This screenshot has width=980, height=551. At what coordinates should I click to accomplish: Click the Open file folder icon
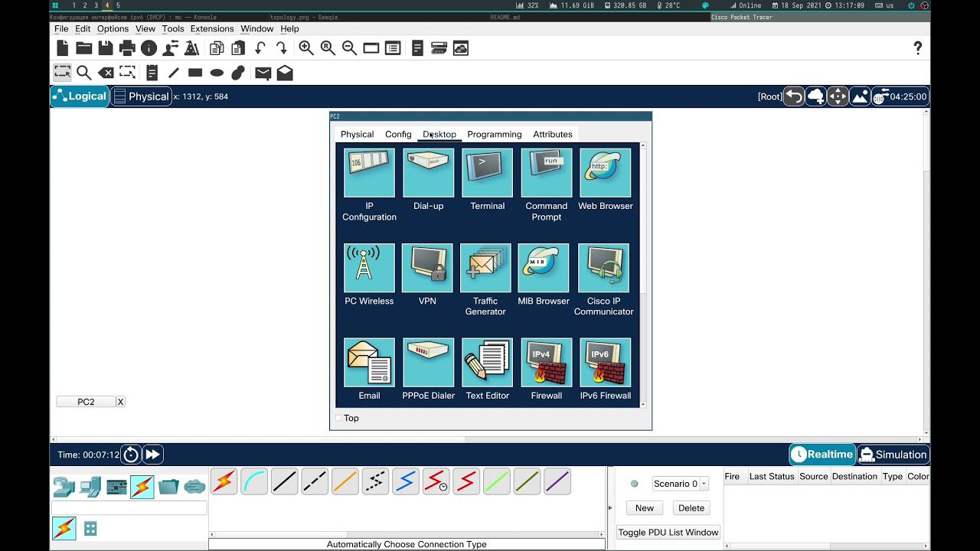tap(84, 48)
